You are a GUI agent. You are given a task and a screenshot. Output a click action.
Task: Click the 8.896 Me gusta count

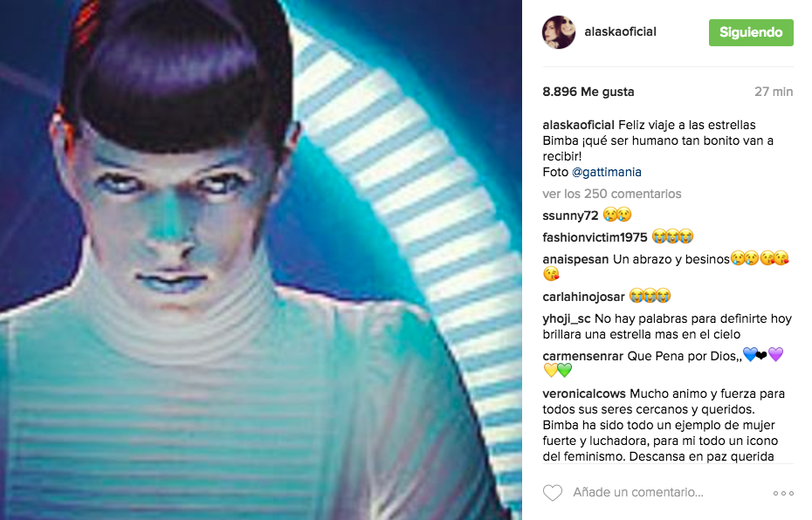588,92
